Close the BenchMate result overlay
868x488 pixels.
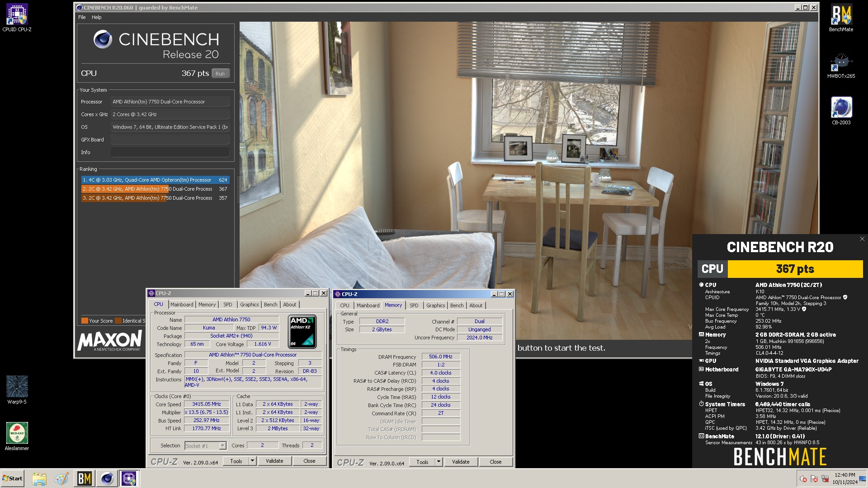[862, 239]
